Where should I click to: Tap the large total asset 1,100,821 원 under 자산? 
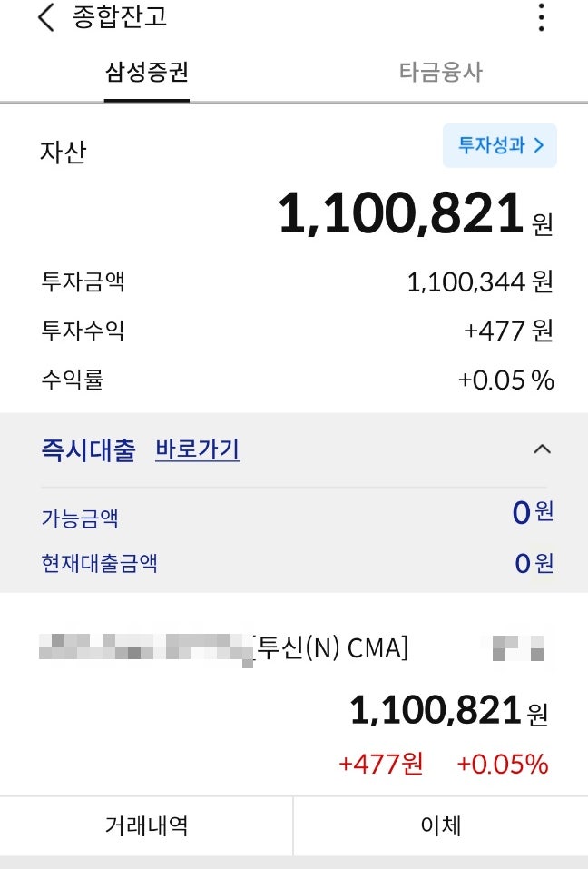416,214
